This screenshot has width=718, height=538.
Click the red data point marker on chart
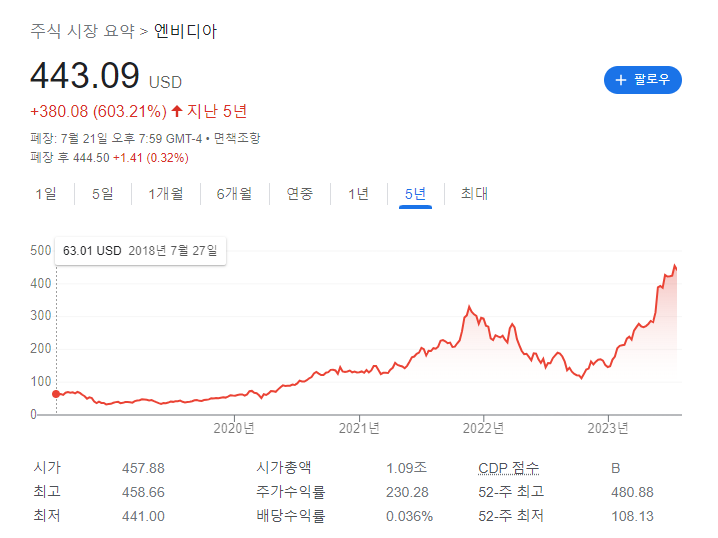pos(56,394)
